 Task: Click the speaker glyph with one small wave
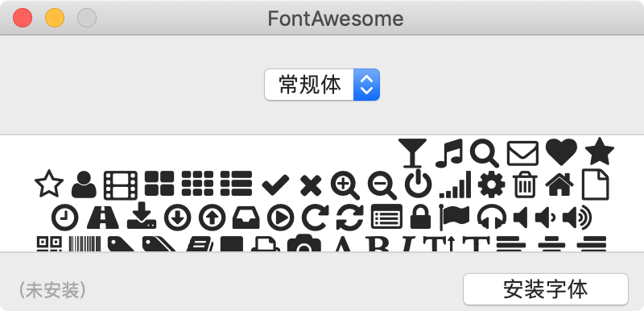[545, 218]
